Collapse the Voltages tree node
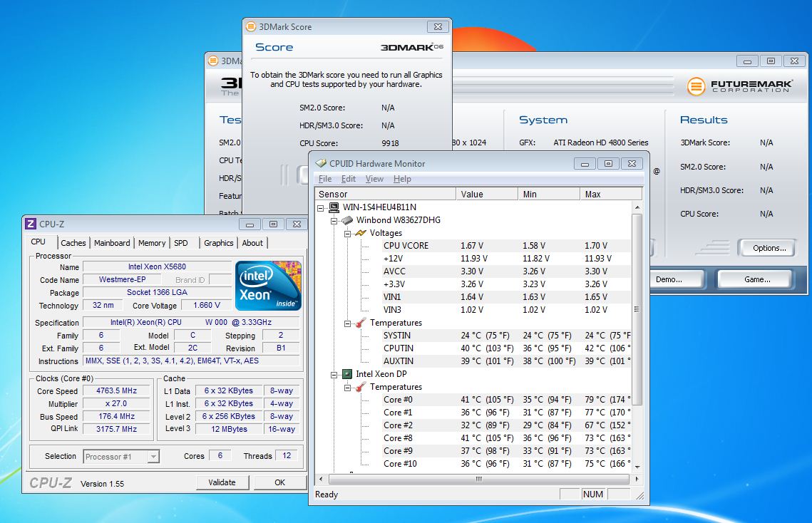 point(348,233)
